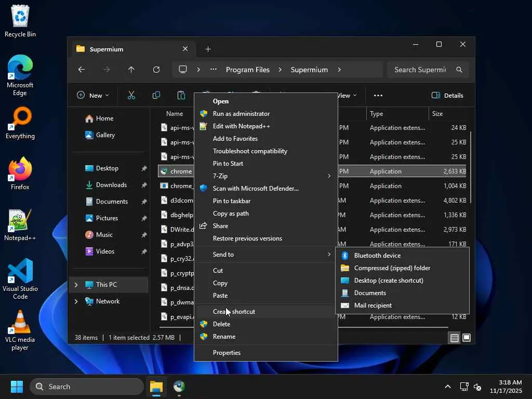
Task: Select Desktop (create shortcut) in Send to
Action: tap(403, 281)
